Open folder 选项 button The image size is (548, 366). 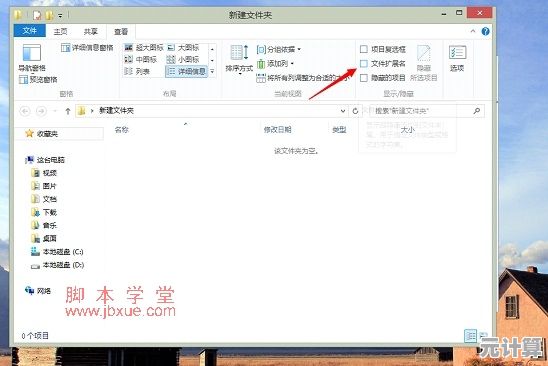point(457,58)
